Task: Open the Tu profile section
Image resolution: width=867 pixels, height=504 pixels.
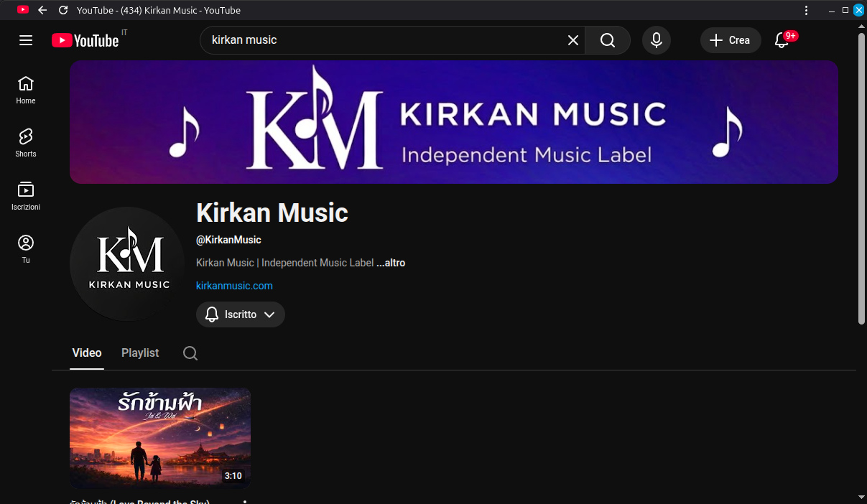Action: pos(25,248)
